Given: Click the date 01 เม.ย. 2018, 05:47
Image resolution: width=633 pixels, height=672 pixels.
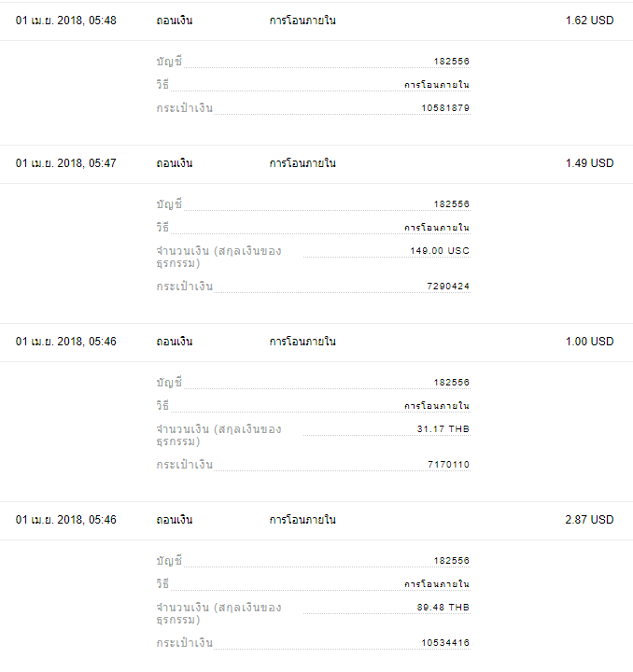Looking at the screenshot, I should (x=66, y=163).
